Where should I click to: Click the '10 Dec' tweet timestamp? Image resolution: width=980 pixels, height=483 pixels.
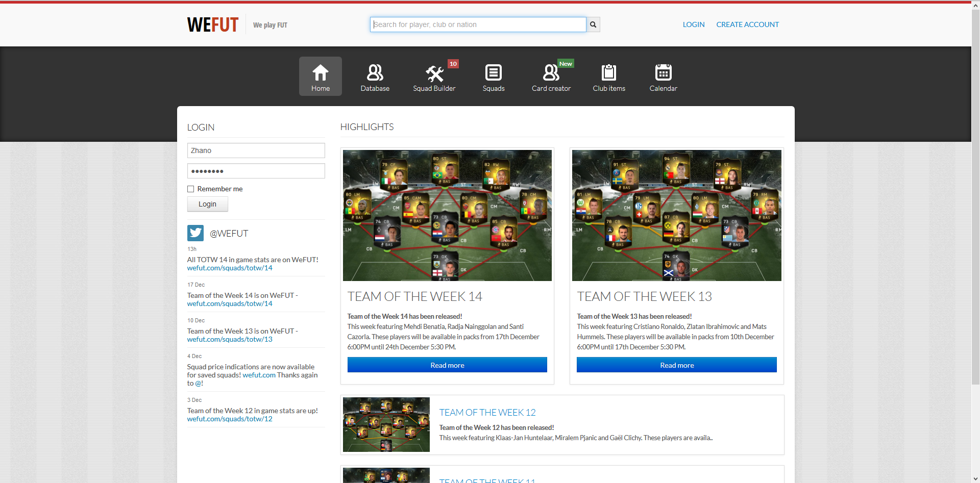click(196, 320)
